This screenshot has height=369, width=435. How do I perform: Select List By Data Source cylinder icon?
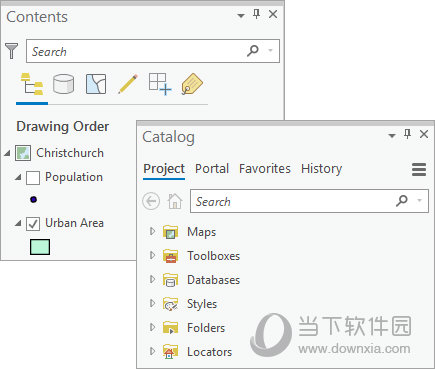(63, 84)
